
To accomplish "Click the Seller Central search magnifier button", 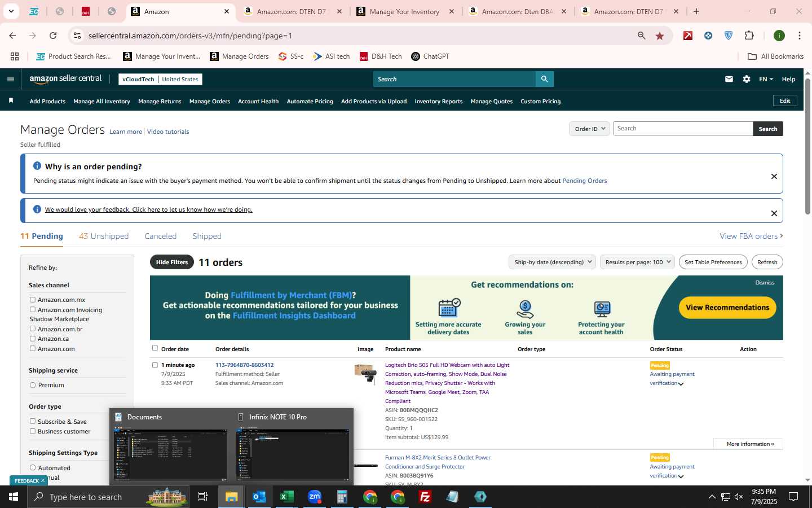I will tap(544, 79).
